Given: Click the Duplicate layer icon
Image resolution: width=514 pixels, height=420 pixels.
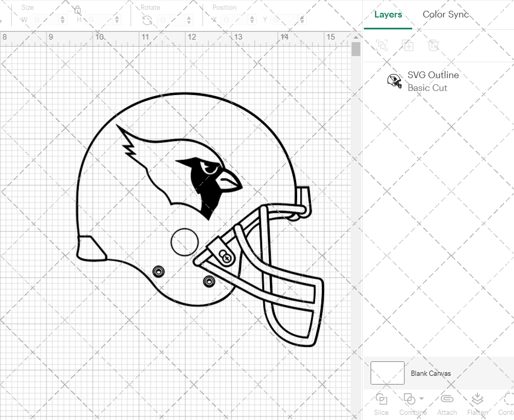Looking at the screenshot, I should point(408,45).
